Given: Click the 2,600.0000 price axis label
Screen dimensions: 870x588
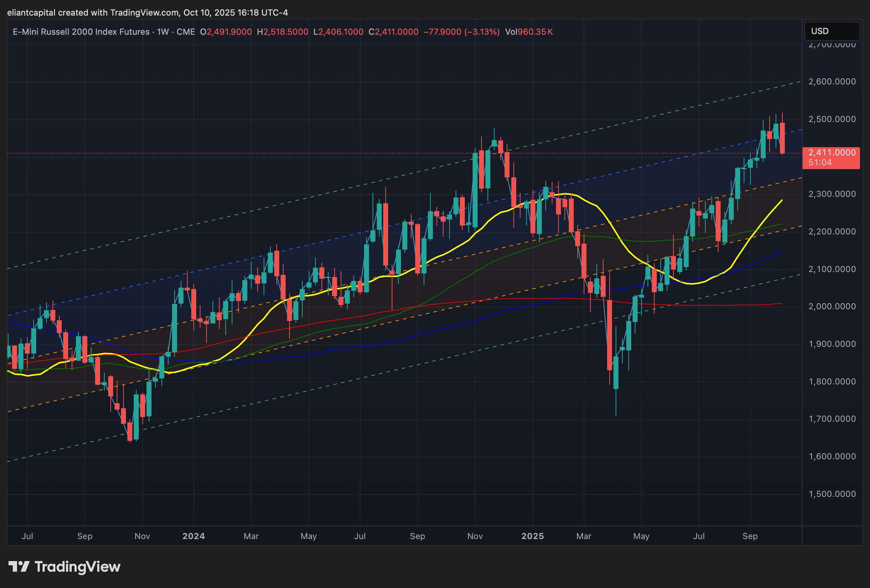Looking at the screenshot, I should click(832, 82).
